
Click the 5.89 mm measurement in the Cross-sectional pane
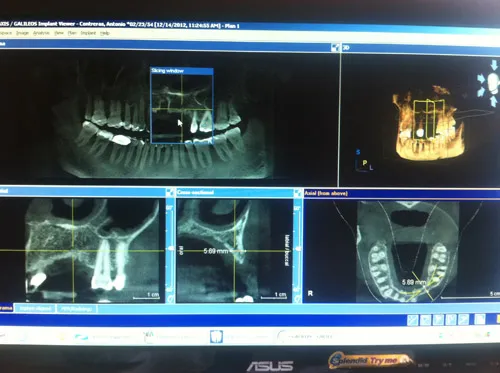pyautogui.click(x=216, y=251)
